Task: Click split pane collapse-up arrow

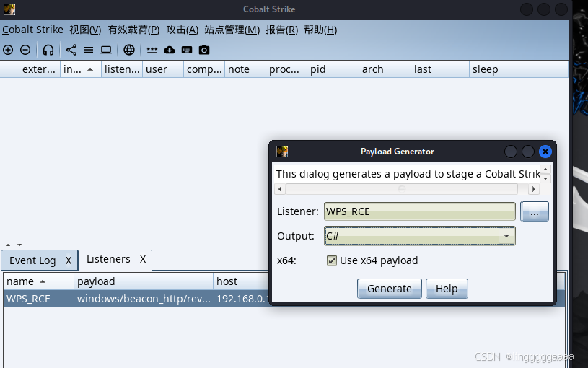Action: (x=8, y=245)
